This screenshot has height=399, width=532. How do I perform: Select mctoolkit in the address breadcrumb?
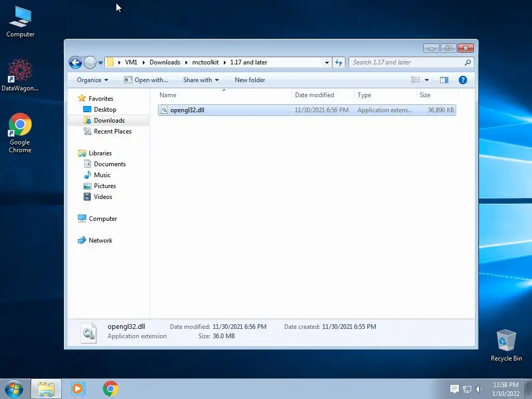click(x=205, y=62)
